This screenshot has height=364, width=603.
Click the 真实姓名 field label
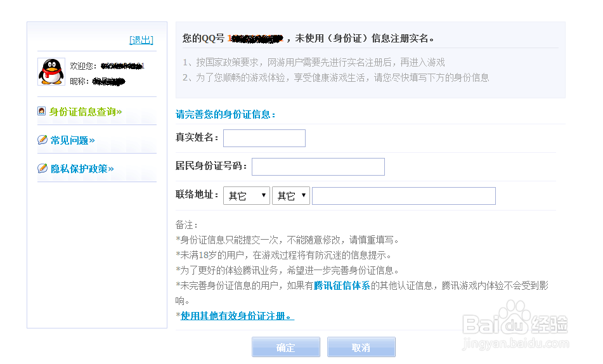pos(197,138)
